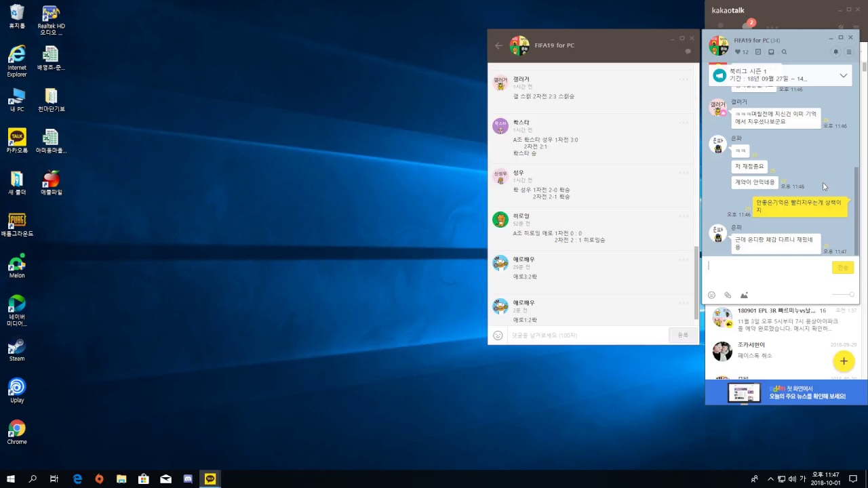Click the comment input field (100자)
868x488 pixels.
point(587,335)
